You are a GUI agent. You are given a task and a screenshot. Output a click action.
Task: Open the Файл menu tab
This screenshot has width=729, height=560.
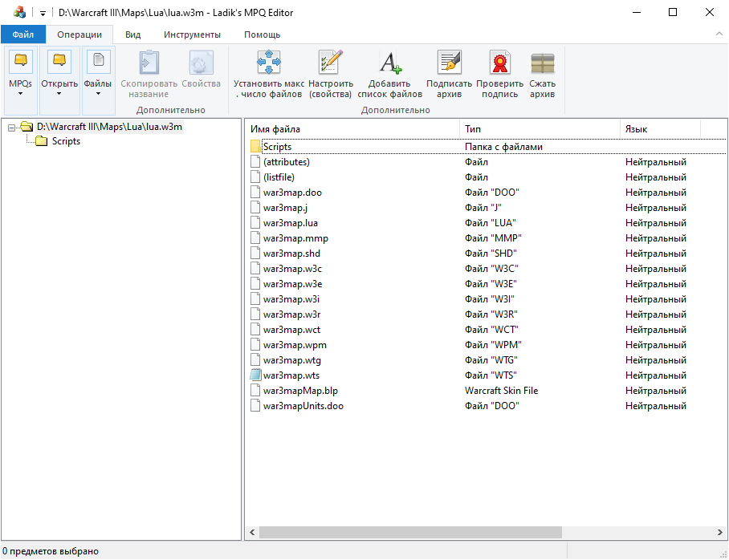click(23, 34)
